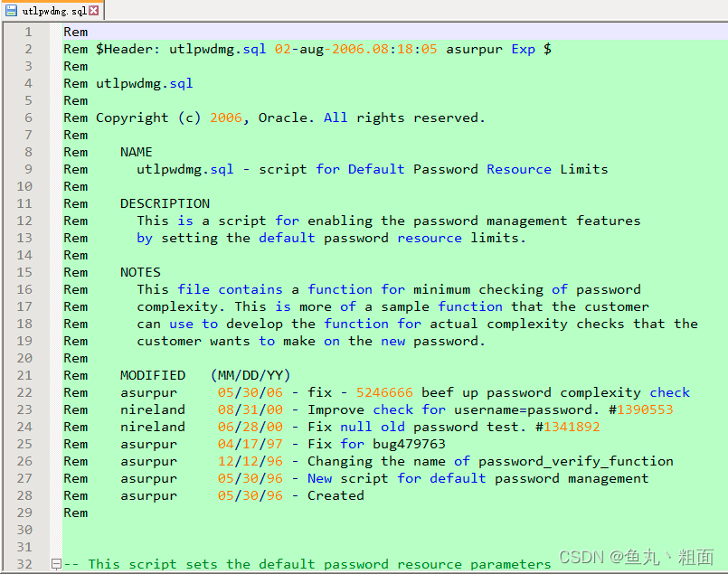This screenshot has height=574, width=728.
Task: Close the utlpwdmg.sql tab
Action: pyautogui.click(x=94, y=10)
